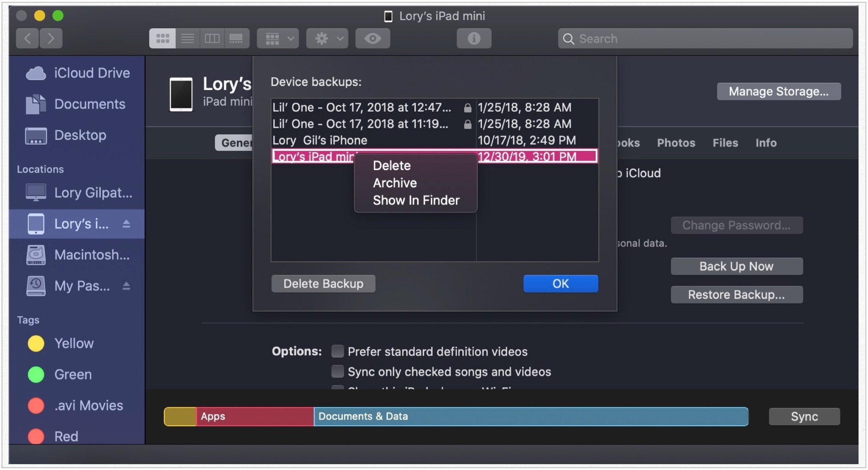
Task: Select the Yellow tag
Action: click(x=77, y=343)
